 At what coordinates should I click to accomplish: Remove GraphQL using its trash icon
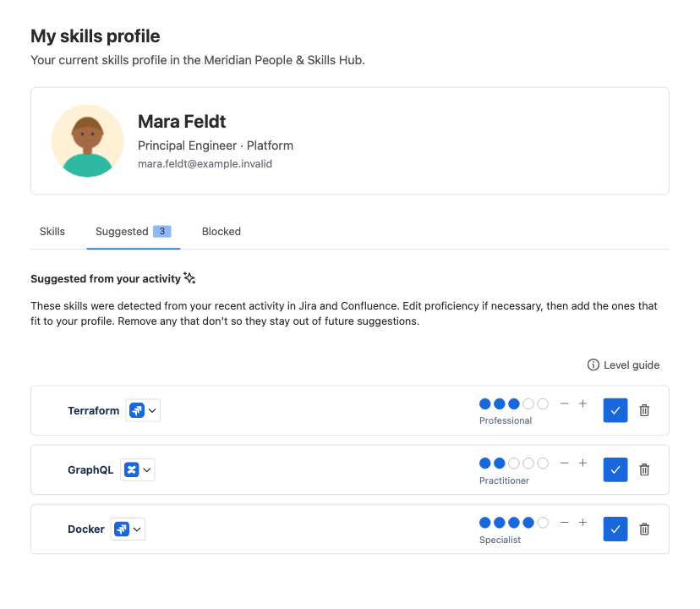(644, 469)
